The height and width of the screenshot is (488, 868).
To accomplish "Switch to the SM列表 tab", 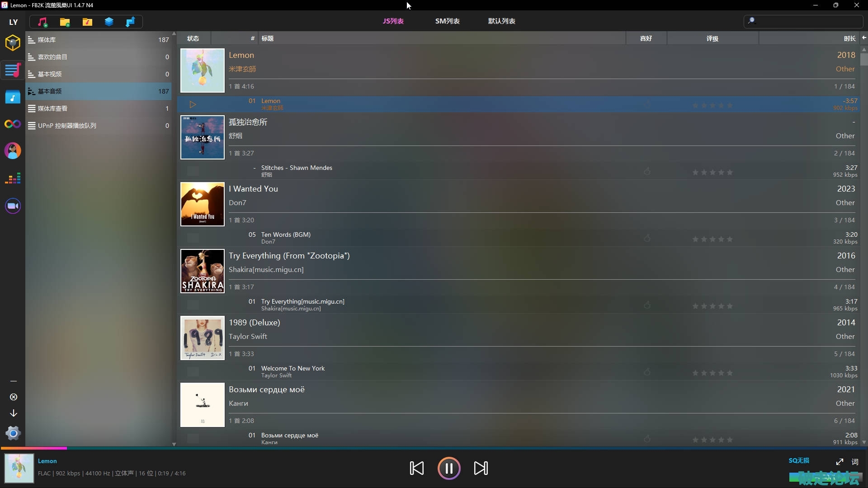I will (x=447, y=21).
